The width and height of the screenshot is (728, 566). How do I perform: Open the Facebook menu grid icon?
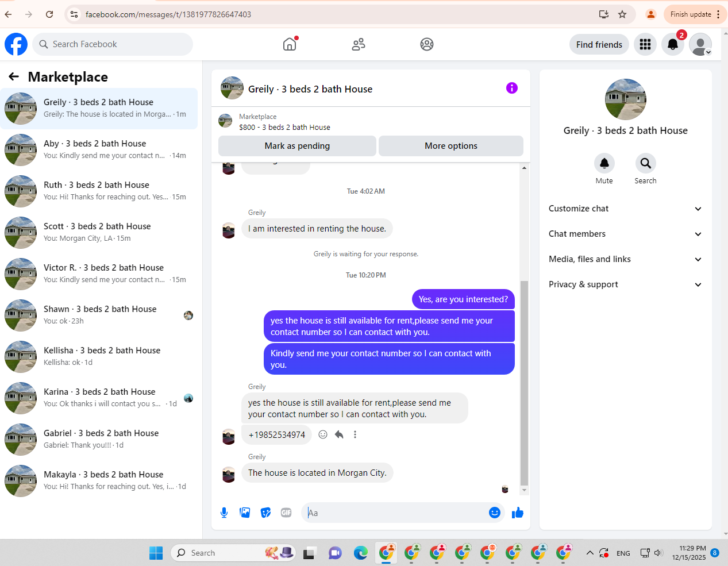(x=645, y=44)
